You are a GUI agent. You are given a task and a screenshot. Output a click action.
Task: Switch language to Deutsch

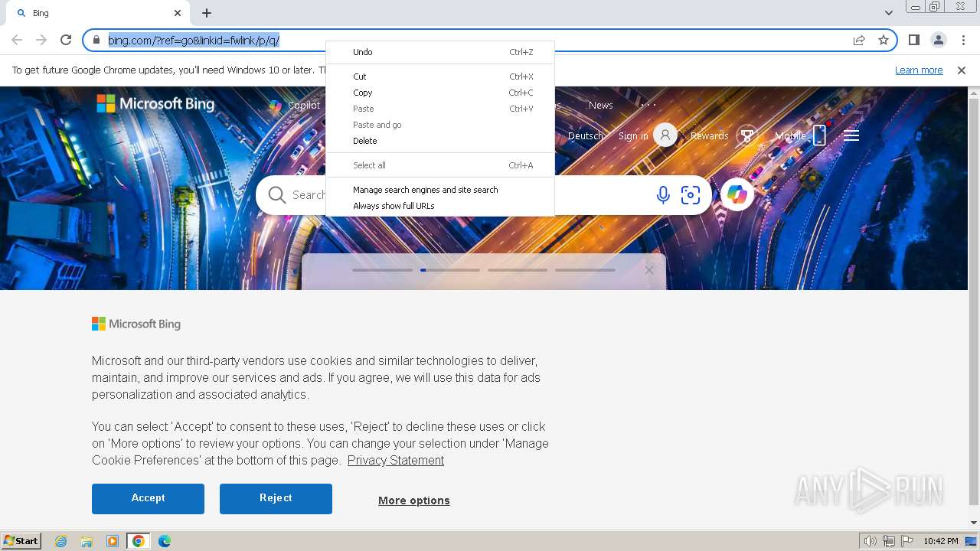(586, 135)
